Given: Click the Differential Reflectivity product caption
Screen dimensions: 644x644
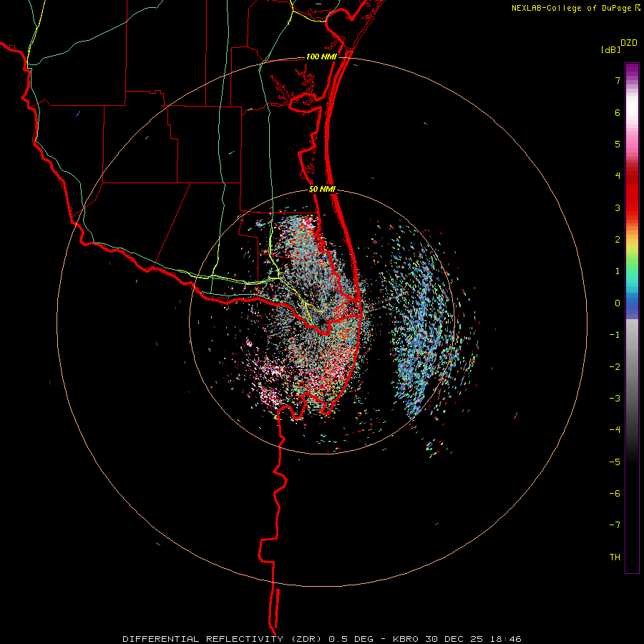Looking at the screenshot, I should pyautogui.click(x=322, y=639).
